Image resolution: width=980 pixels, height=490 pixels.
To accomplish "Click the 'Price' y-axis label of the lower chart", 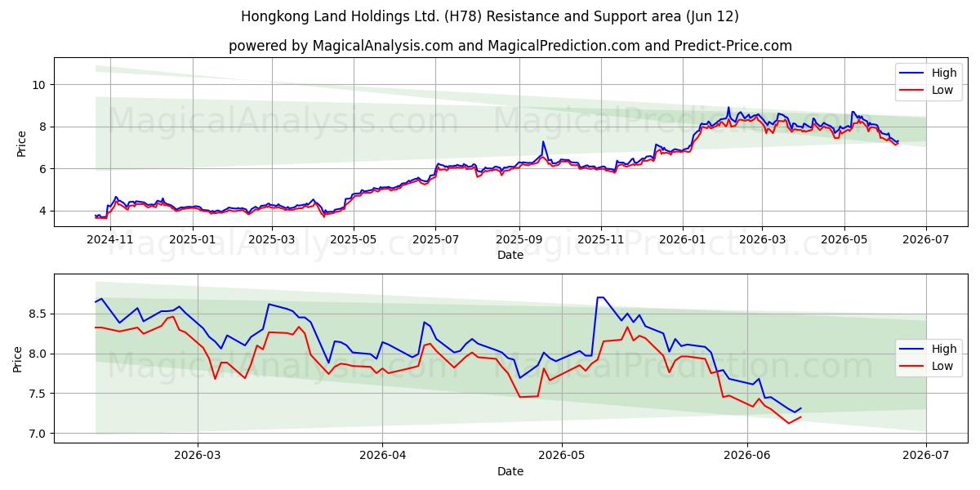I will point(18,359).
